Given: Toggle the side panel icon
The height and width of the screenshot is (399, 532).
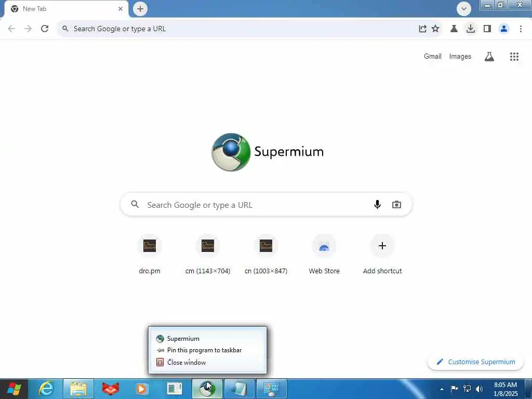Looking at the screenshot, I should point(487,29).
